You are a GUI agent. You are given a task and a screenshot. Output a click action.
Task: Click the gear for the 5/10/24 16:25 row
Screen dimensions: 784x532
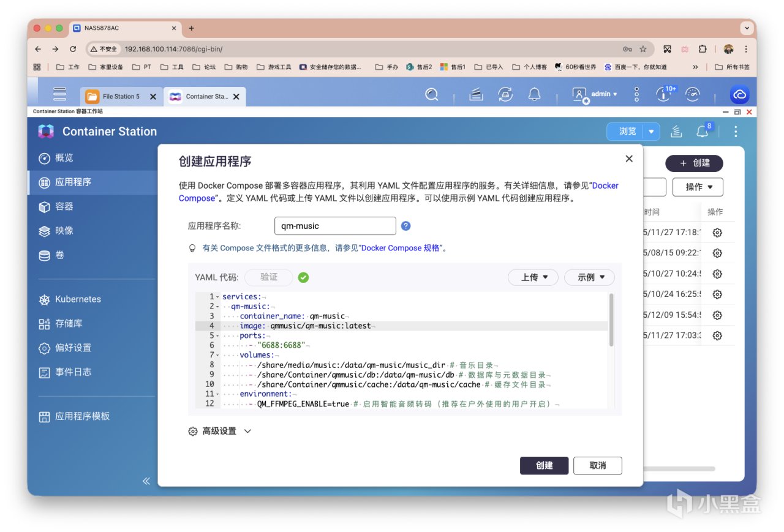point(717,294)
